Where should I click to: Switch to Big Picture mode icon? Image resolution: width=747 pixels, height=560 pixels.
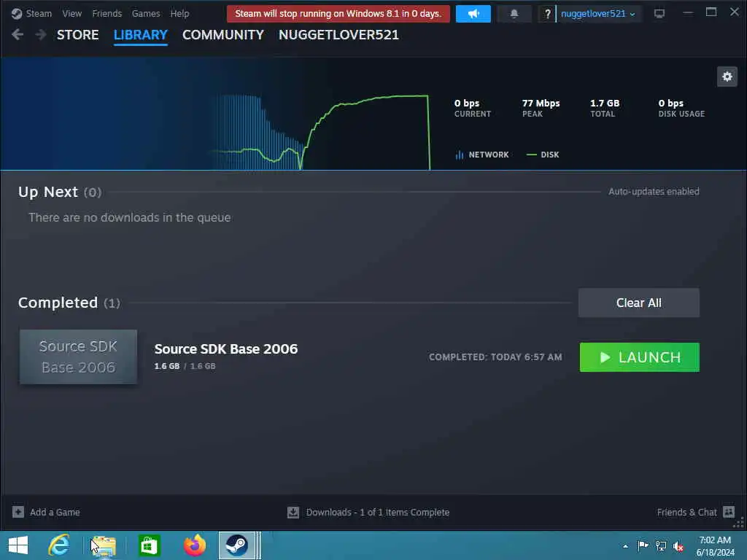(659, 13)
